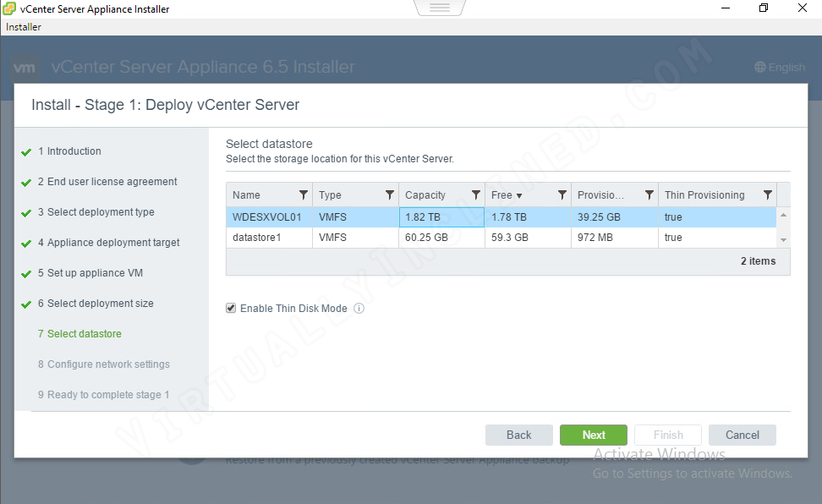Click the sort arrow on the Free column

(518, 194)
